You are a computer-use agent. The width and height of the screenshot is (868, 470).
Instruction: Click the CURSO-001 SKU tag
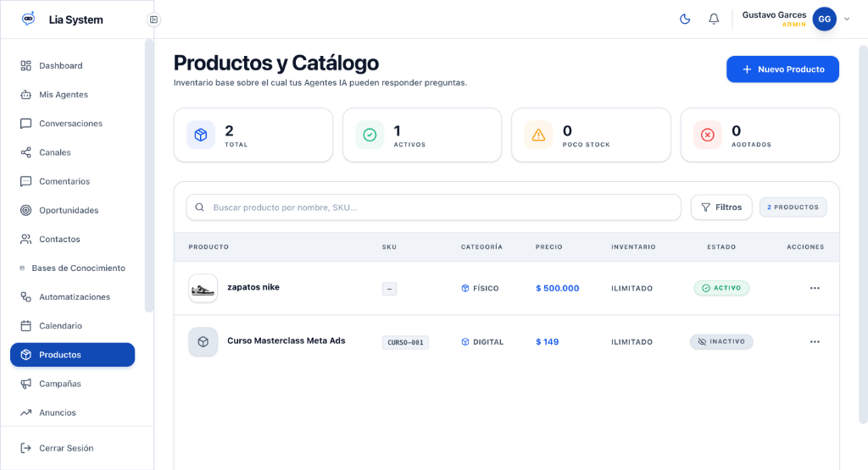point(405,342)
